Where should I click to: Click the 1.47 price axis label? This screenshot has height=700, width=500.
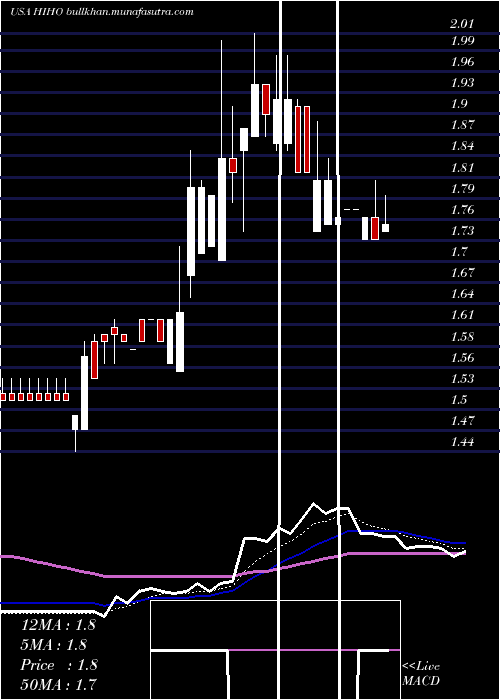[x=462, y=421]
